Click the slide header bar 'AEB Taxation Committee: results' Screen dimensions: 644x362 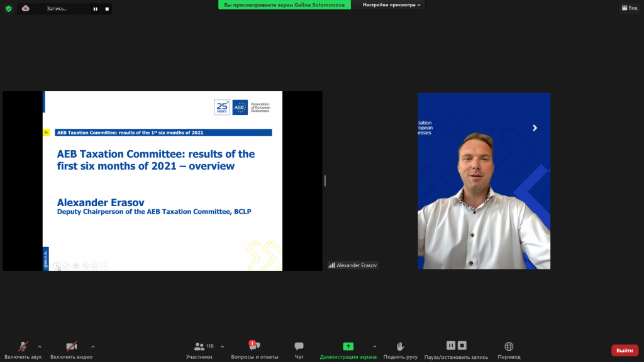(x=164, y=133)
